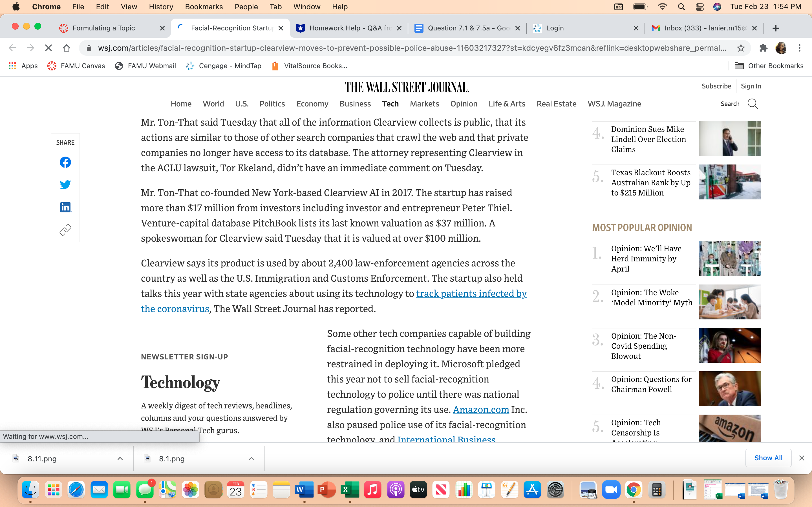Open the Apps grid on the bookmarks bar
The image size is (812, 507).
pyautogui.click(x=12, y=66)
